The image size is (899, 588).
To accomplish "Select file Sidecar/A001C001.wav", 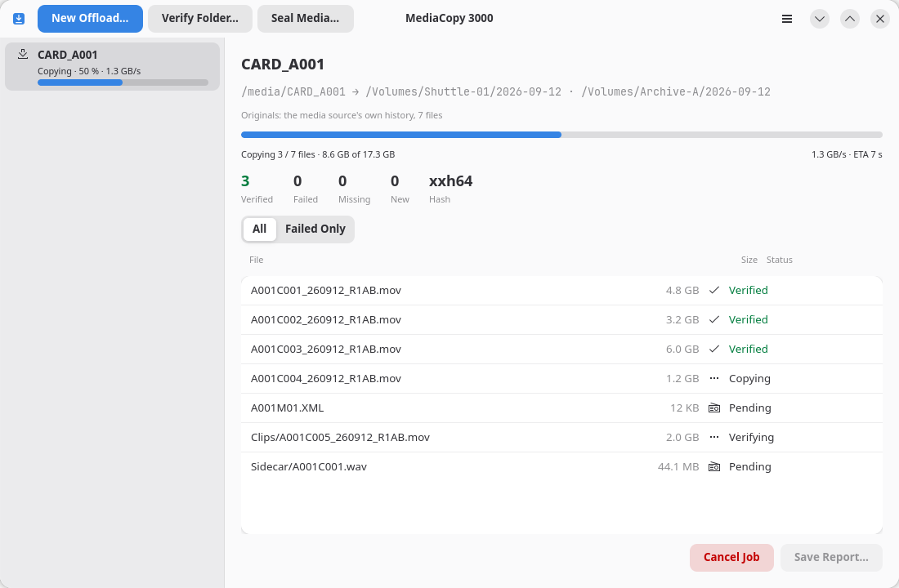I will coord(561,467).
